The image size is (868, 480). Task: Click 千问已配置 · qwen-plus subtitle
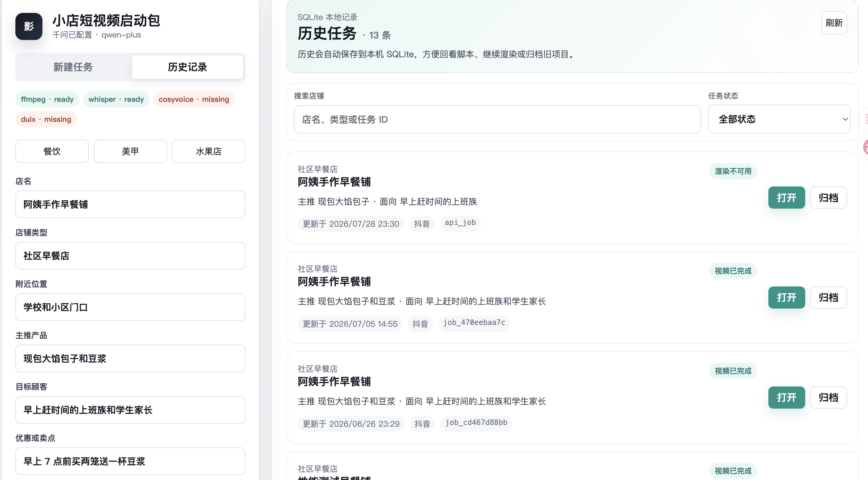[97, 35]
